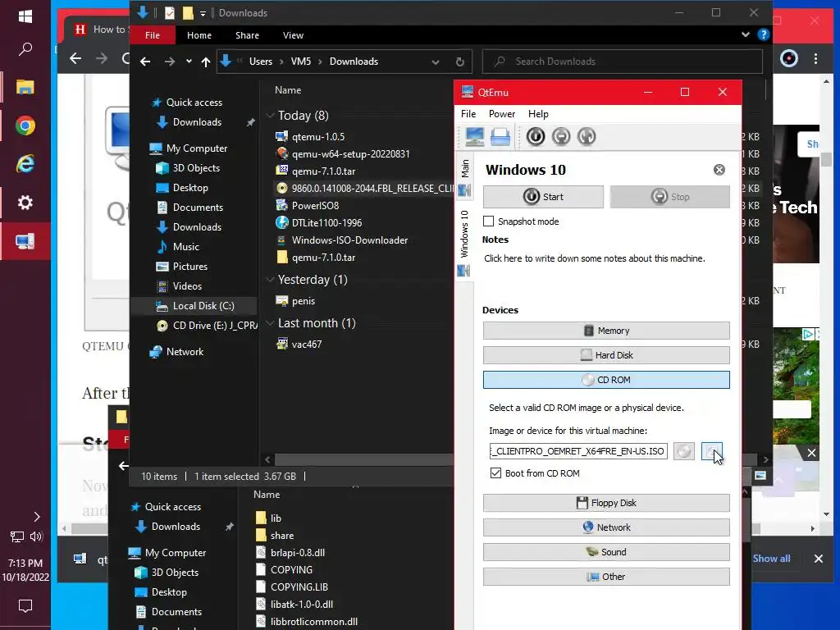Toggle Snapshot mode checkbox
This screenshot has height=630, width=840.
coord(489,221)
